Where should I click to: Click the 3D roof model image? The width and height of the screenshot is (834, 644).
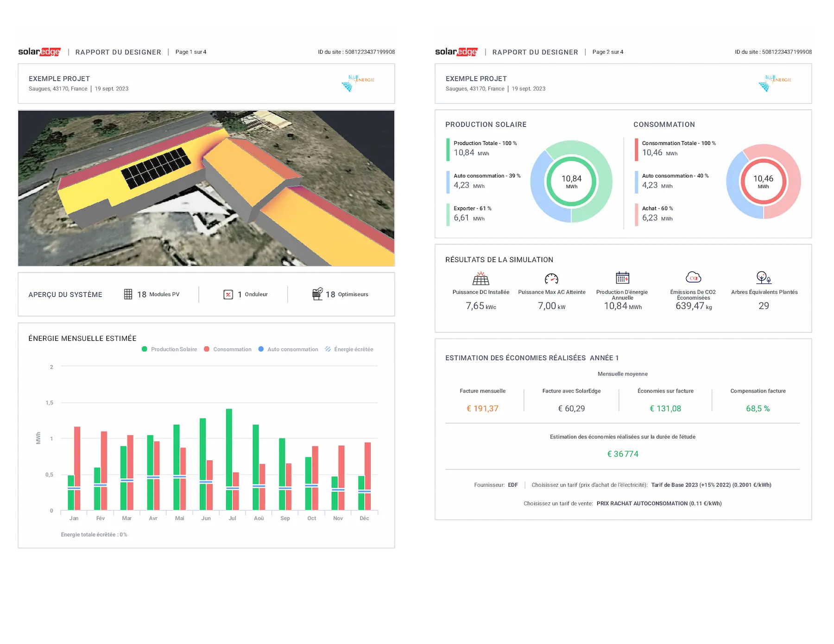[x=206, y=188]
